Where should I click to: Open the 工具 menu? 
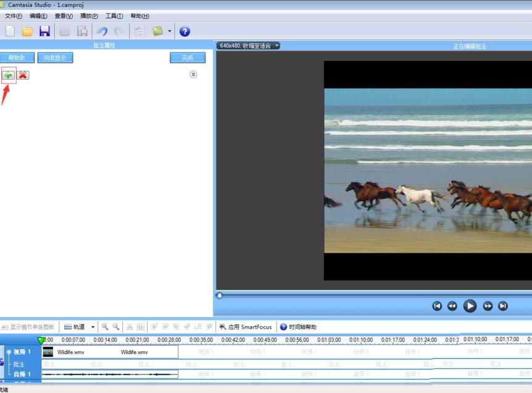[x=114, y=15]
